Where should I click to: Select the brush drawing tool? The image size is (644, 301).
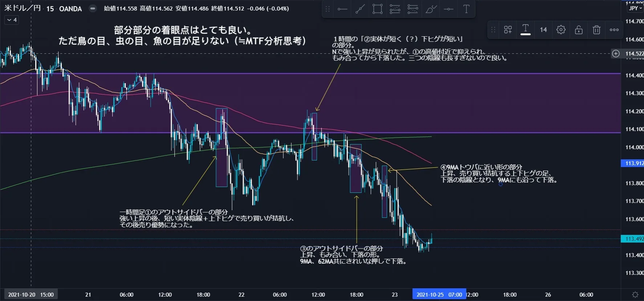(431, 9)
